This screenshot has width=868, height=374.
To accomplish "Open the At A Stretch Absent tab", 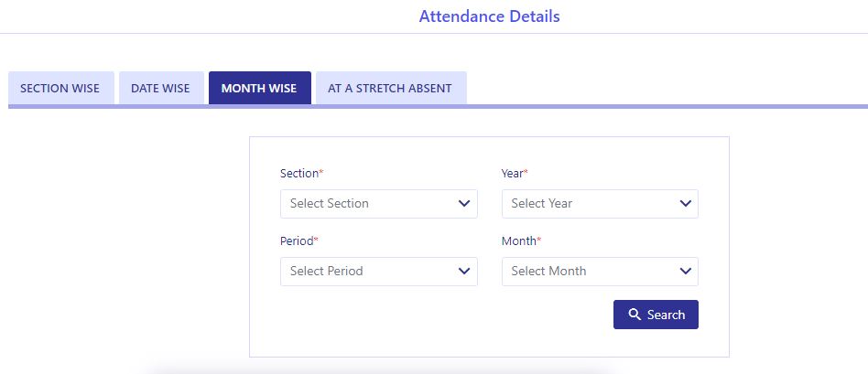I will (x=391, y=88).
